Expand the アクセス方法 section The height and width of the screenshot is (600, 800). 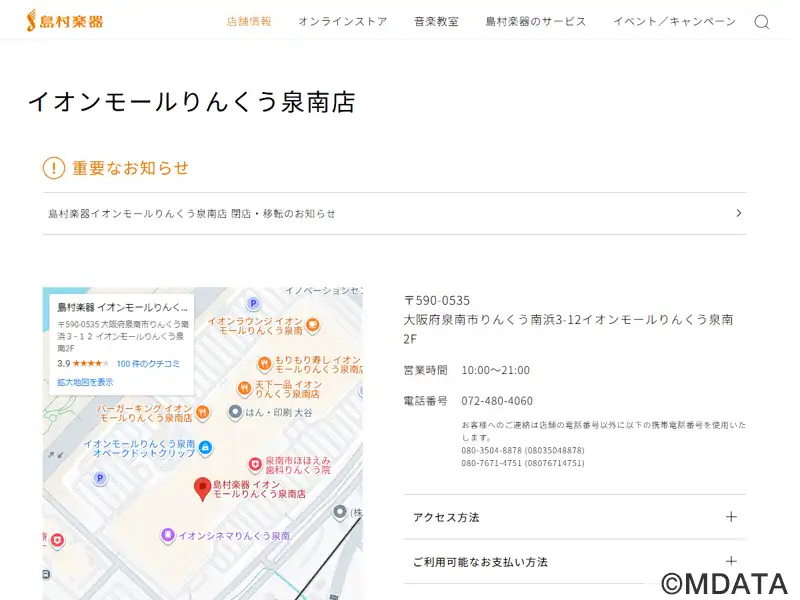[731, 517]
